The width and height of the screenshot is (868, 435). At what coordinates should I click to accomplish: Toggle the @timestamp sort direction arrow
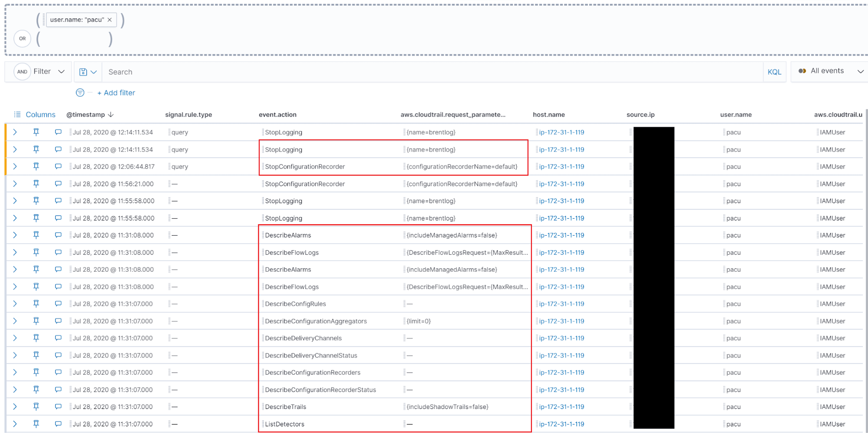point(112,115)
